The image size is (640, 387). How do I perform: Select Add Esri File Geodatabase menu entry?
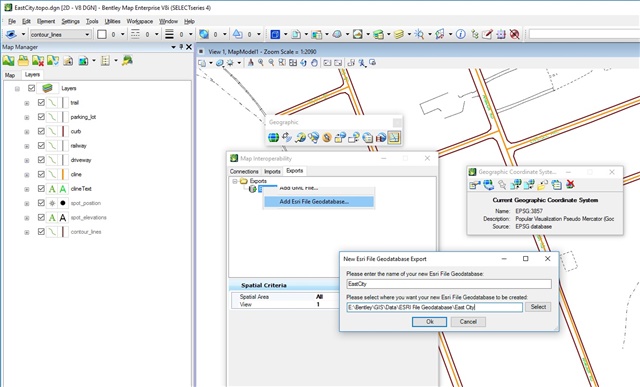coord(318,201)
